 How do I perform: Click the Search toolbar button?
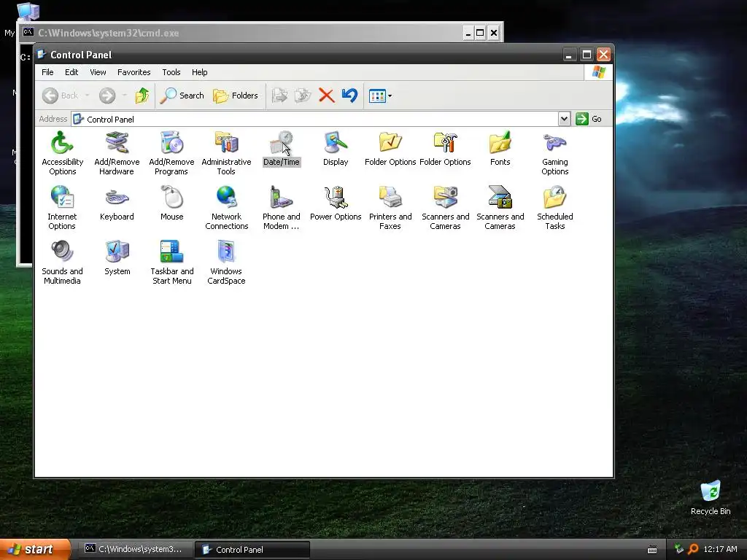click(182, 96)
